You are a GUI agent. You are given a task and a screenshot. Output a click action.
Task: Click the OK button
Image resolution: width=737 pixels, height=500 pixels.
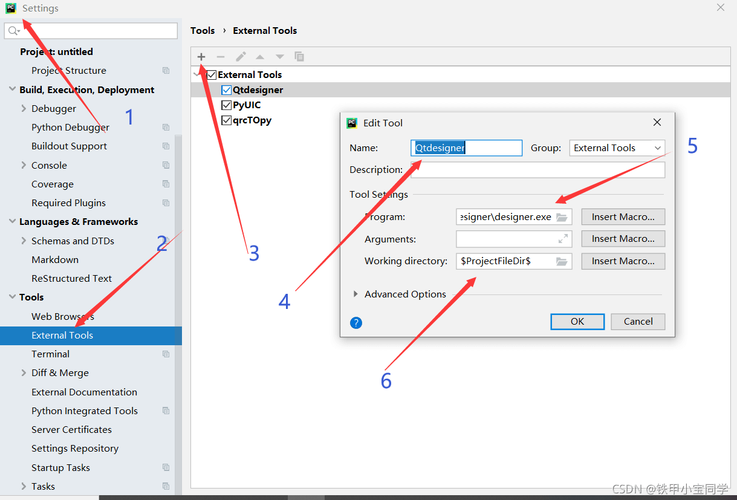click(x=577, y=321)
